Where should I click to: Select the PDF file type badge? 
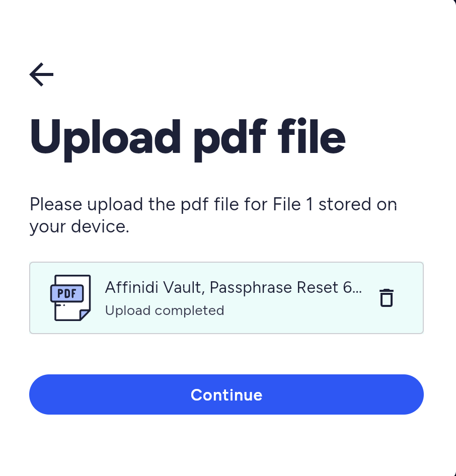click(67, 293)
